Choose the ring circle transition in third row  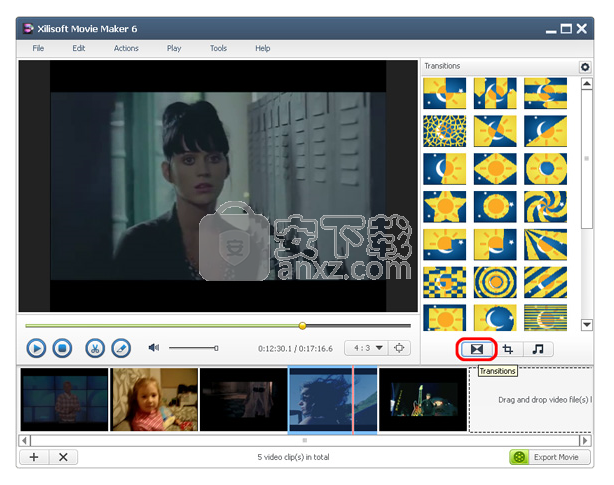click(545, 169)
